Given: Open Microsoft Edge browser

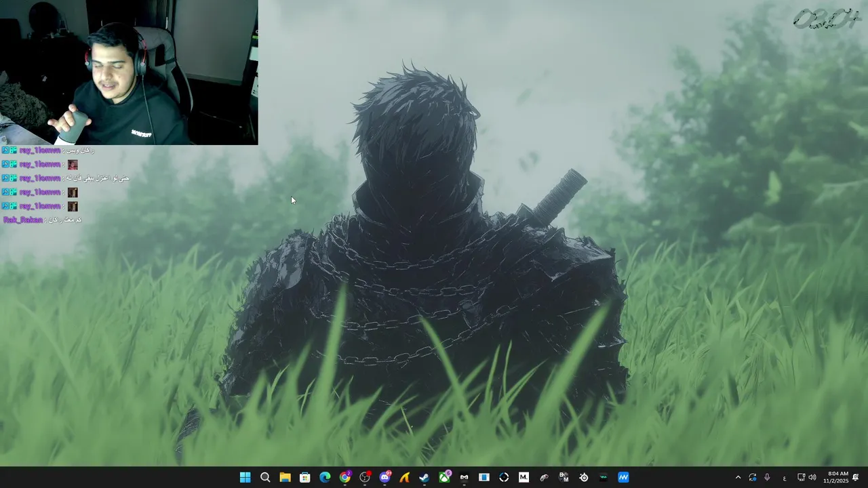Looking at the screenshot, I should [325, 477].
